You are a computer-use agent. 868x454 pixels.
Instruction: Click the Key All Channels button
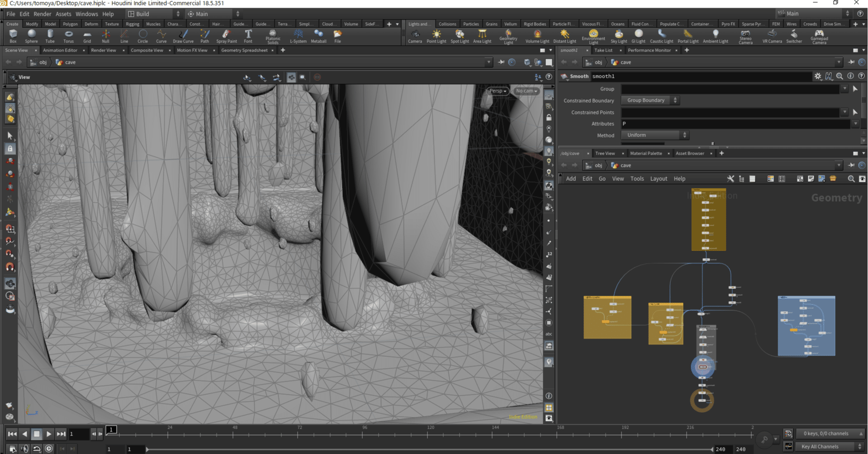pos(820,447)
